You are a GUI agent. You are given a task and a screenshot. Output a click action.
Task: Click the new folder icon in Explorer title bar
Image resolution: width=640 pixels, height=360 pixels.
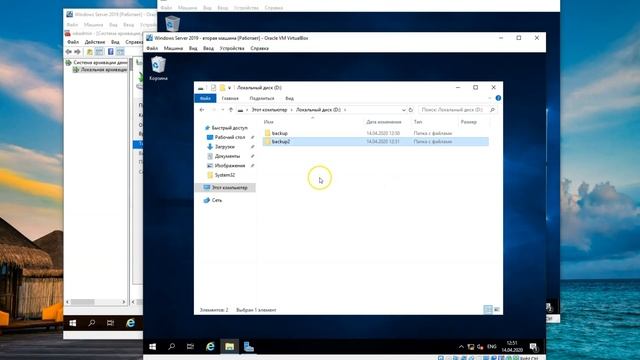(x=222, y=88)
